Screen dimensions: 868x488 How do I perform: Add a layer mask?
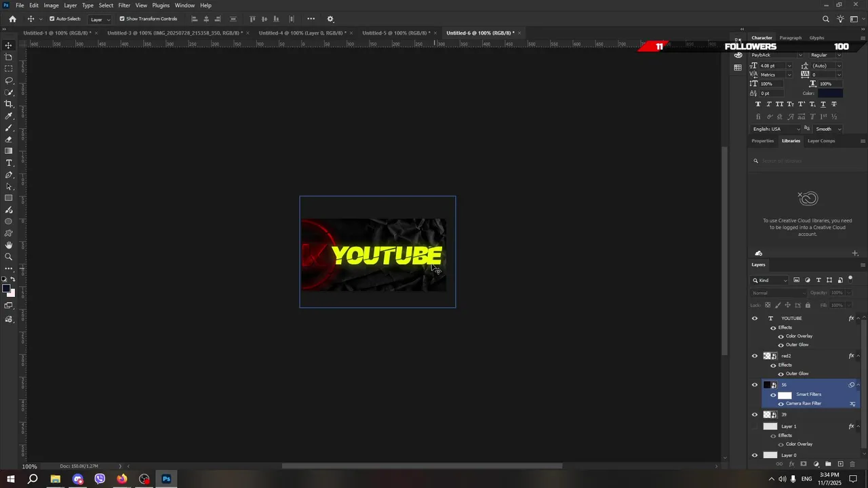point(804,464)
